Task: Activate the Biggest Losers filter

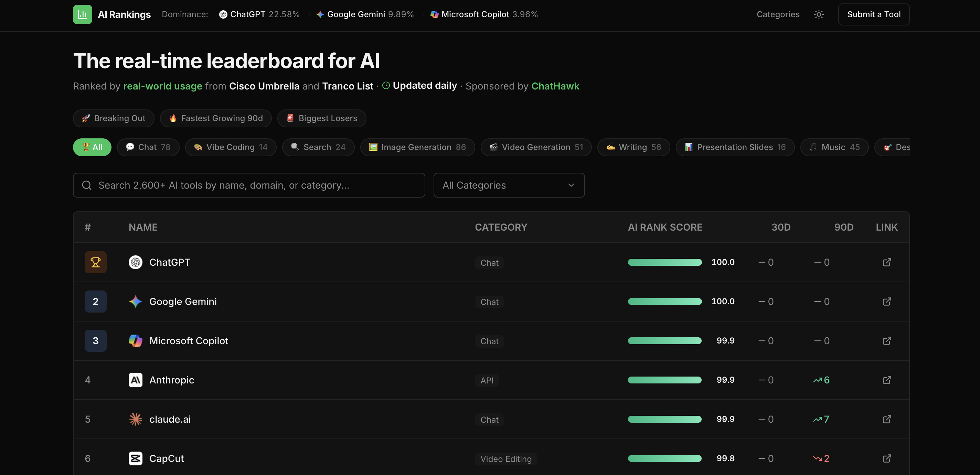Action: click(321, 118)
